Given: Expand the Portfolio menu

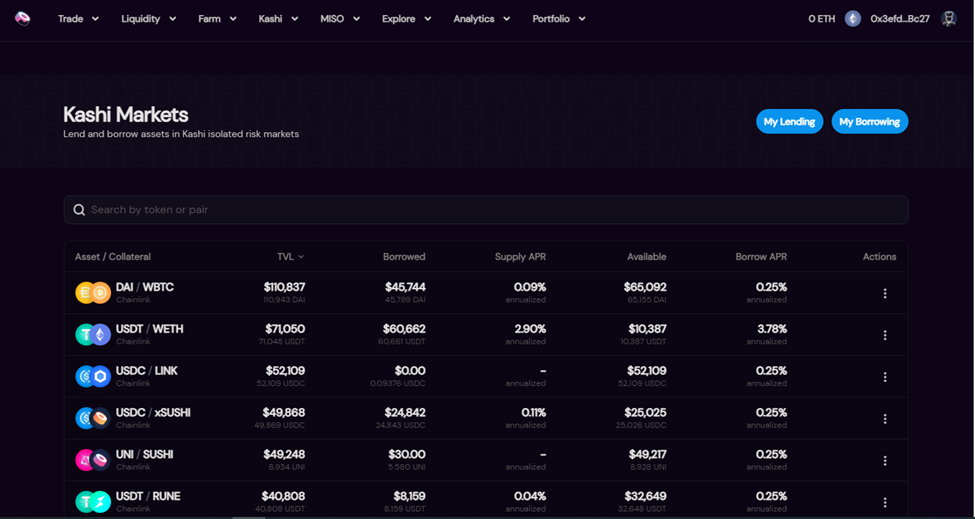Looking at the screenshot, I should pos(559,19).
